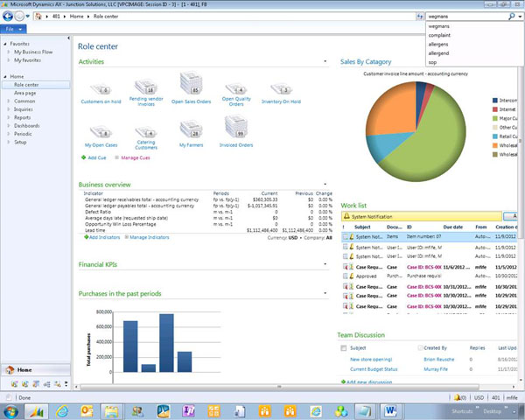Viewport: 525px width, 420px height.
Task: Click the notification bell in status bar
Action: click(457, 397)
